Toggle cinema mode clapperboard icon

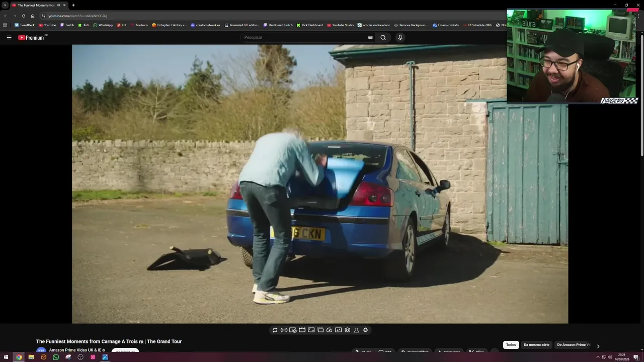[302, 330]
